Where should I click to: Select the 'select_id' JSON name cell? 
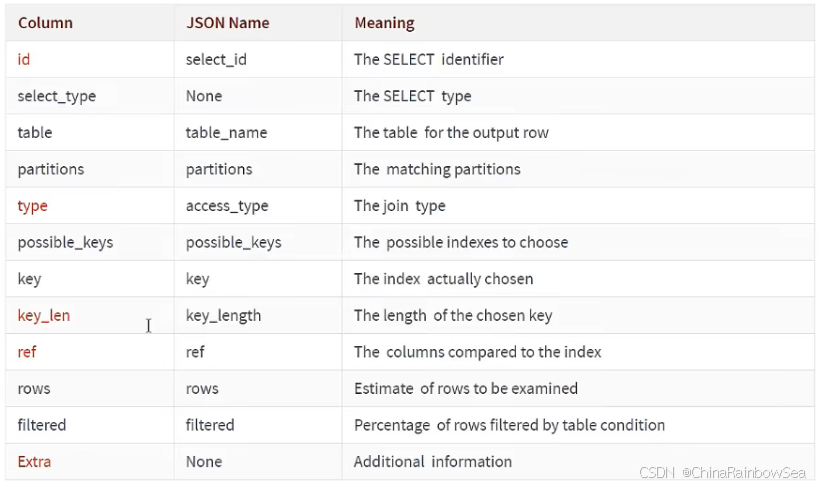tap(216, 59)
